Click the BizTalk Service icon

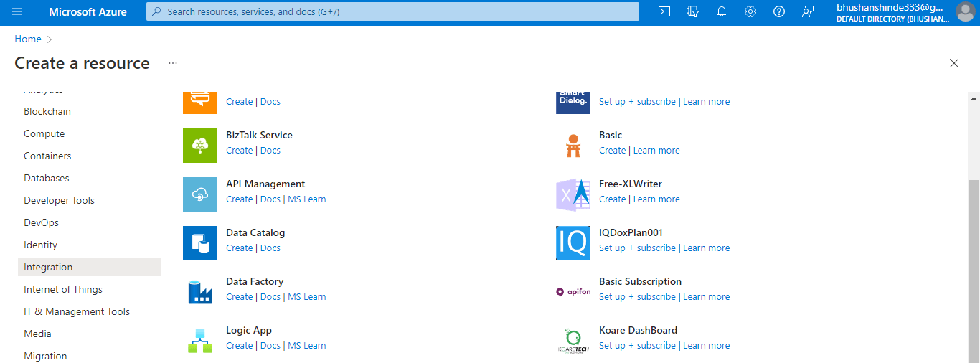200,146
